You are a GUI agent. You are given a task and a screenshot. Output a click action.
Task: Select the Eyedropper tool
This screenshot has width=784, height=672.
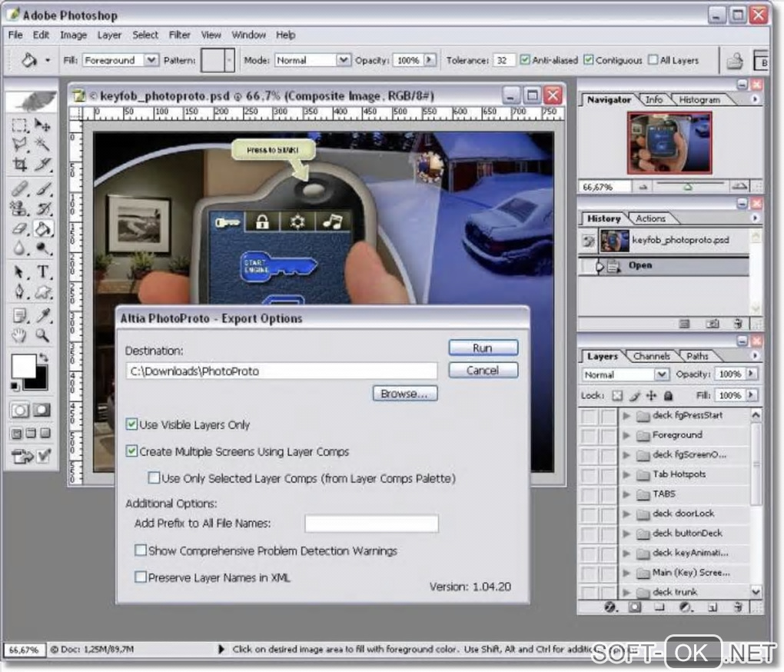pyautogui.click(x=42, y=315)
